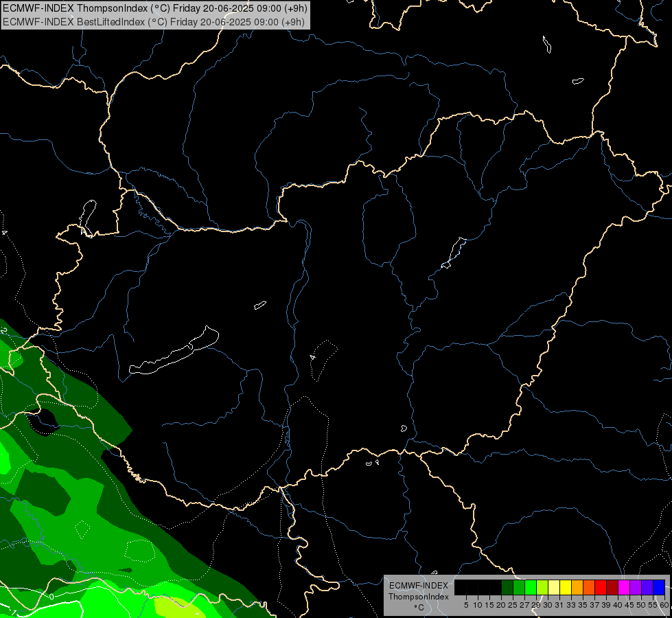
Task: Pick the bright green 27–29 legend swatch
Action: pyautogui.click(x=531, y=587)
